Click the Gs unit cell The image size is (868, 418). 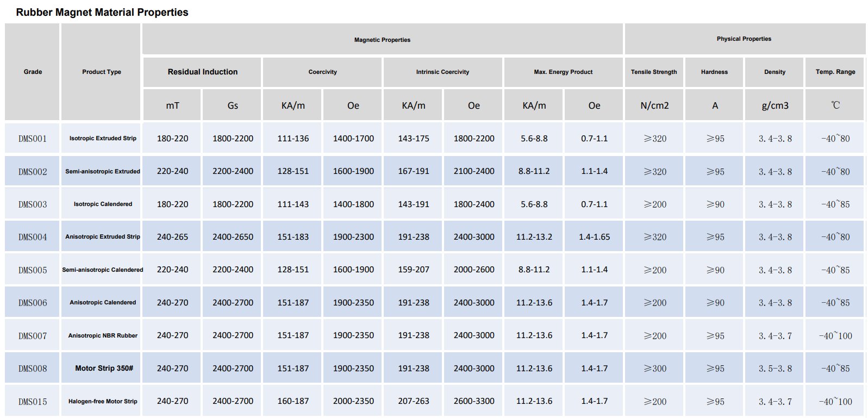tap(233, 105)
